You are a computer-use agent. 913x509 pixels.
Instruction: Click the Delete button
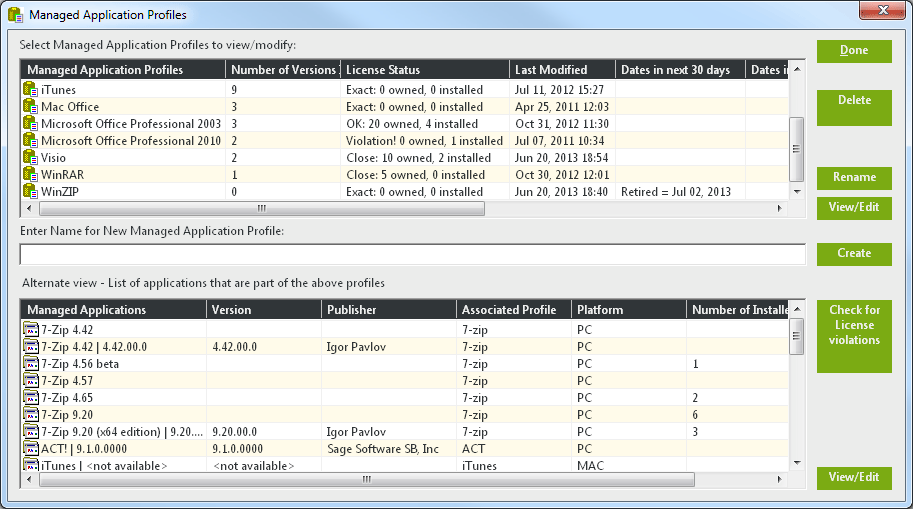click(854, 108)
